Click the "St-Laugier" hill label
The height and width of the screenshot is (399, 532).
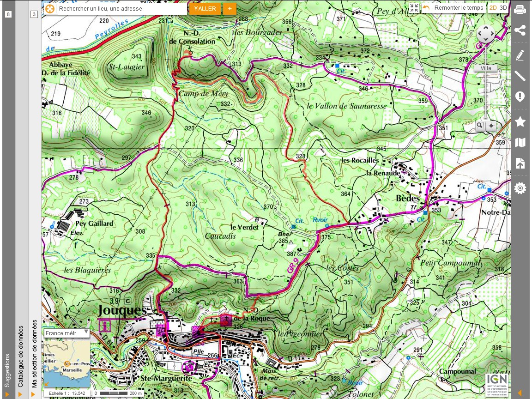[x=127, y=67]
